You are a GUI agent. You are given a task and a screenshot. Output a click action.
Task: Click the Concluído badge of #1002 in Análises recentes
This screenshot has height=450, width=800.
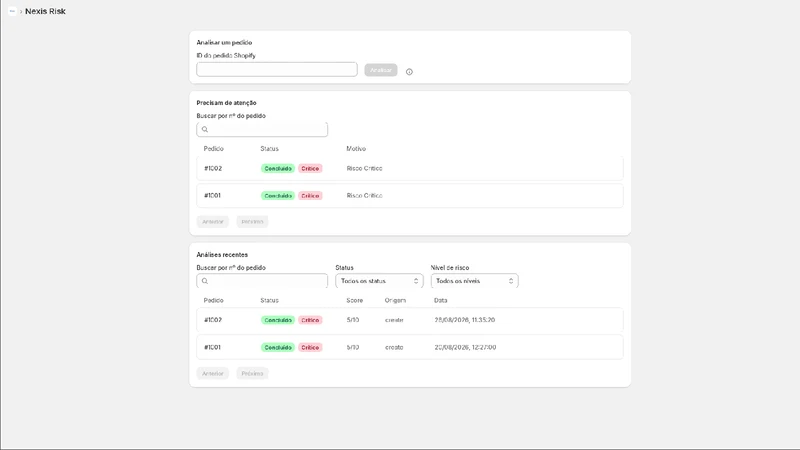(278, 320)
